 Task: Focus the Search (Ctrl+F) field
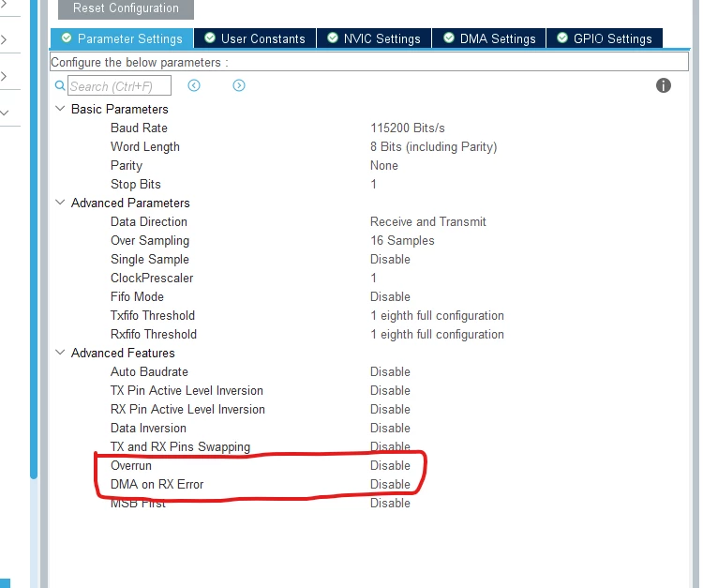(119, 85)
